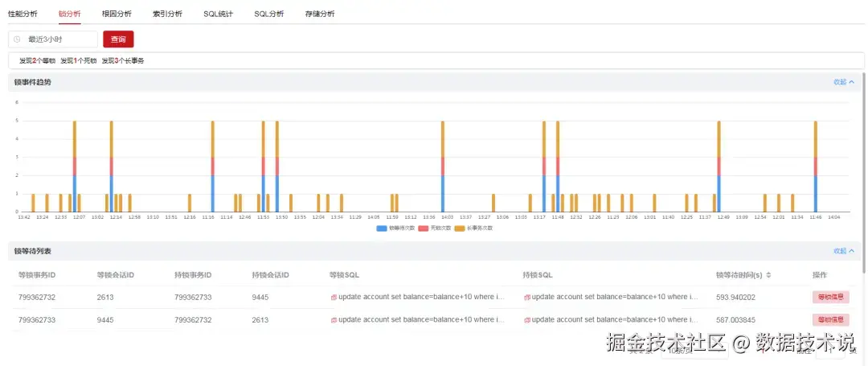Toggle the red 死锁次数 legend series
This screenshot has height=366, width=868.
(435, 228)
